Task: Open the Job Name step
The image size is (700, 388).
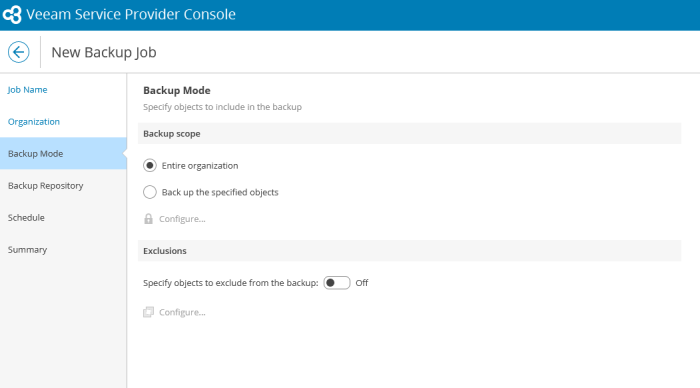Action: (27, 90)
